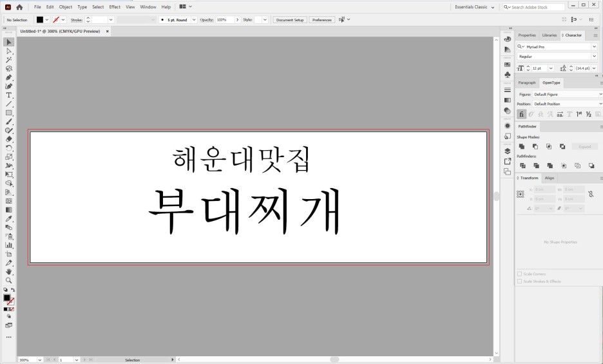Toggle Fractions (½) in OpenType panel
The height and width of the screenshot is (364, 603).
(x=589, y=114)
